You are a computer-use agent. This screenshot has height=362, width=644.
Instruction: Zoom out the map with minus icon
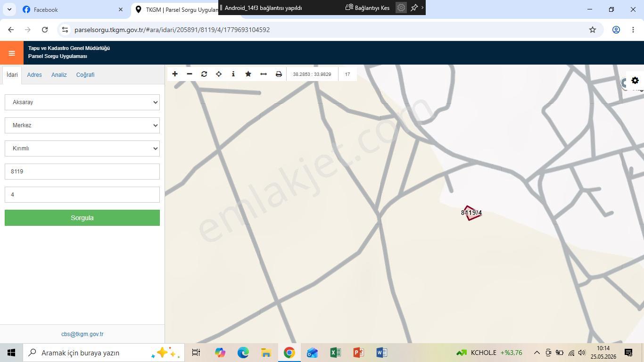point(190,74)
